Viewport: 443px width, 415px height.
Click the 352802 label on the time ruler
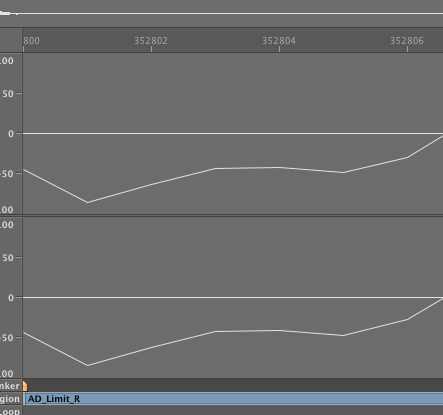pos(151,41)
